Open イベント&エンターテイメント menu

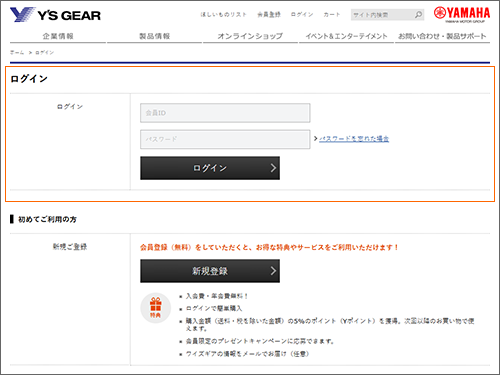click(346, 36)
